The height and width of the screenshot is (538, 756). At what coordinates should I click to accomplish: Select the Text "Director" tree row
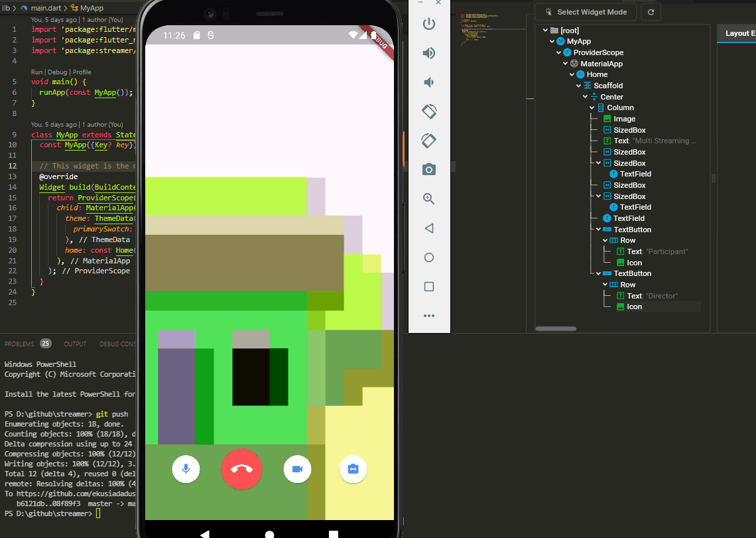[647, 296]
